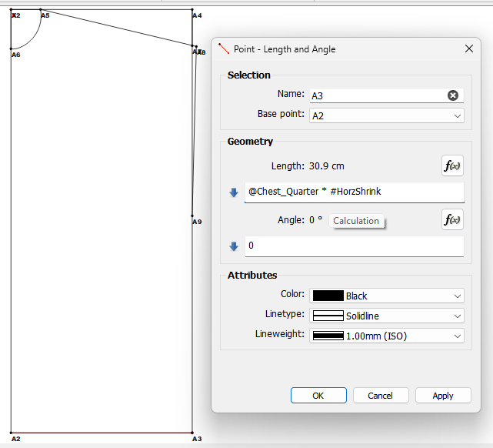Open the Base point dropdown
Screen dimensions: 493x448
point(386,115)
